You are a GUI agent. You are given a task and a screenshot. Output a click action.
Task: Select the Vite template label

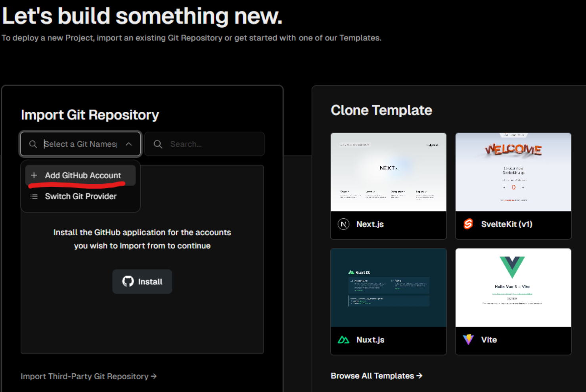489,340
